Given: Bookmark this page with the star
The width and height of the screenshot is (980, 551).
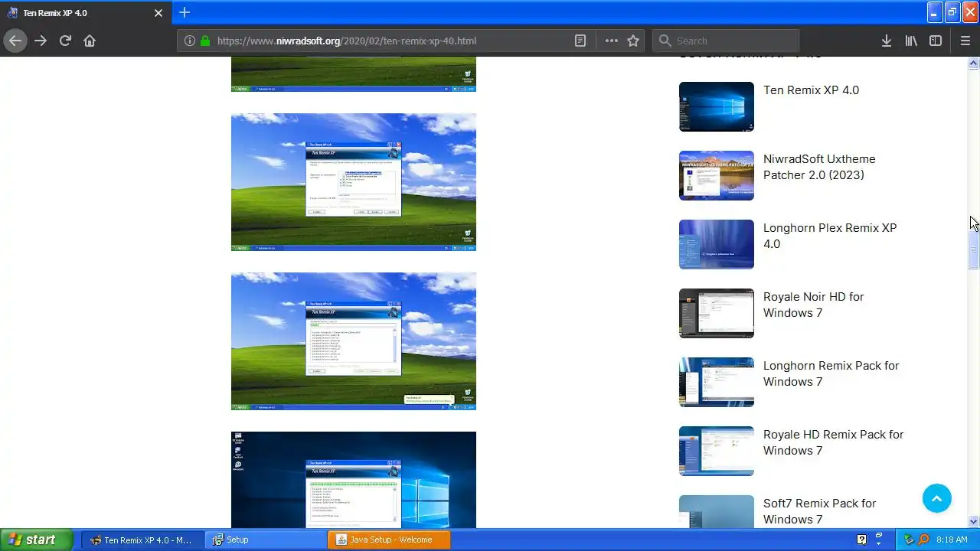Looking at the screenshot, I should tap(633, 41).
